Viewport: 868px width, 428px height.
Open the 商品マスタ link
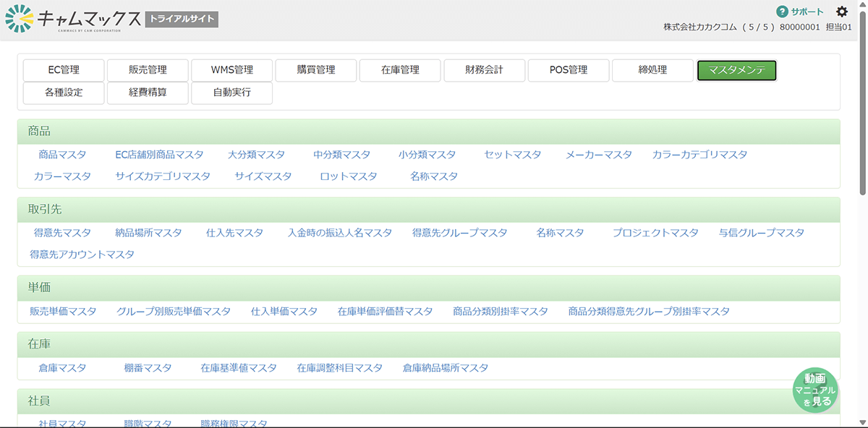click(x=62, y=155)
